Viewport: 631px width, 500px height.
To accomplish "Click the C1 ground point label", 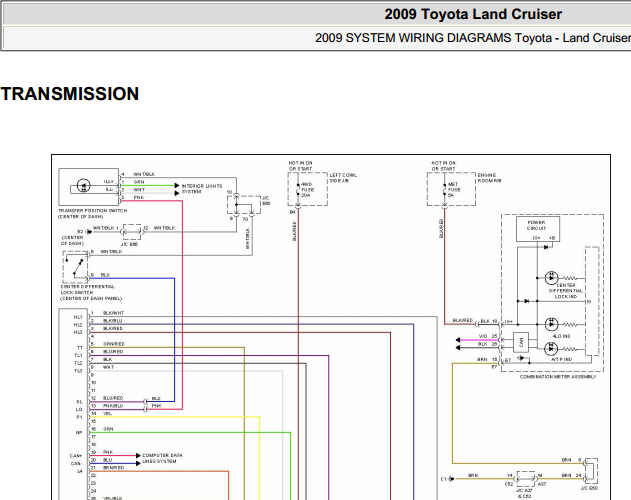I will pyautogui.click(x=443, y=479).
